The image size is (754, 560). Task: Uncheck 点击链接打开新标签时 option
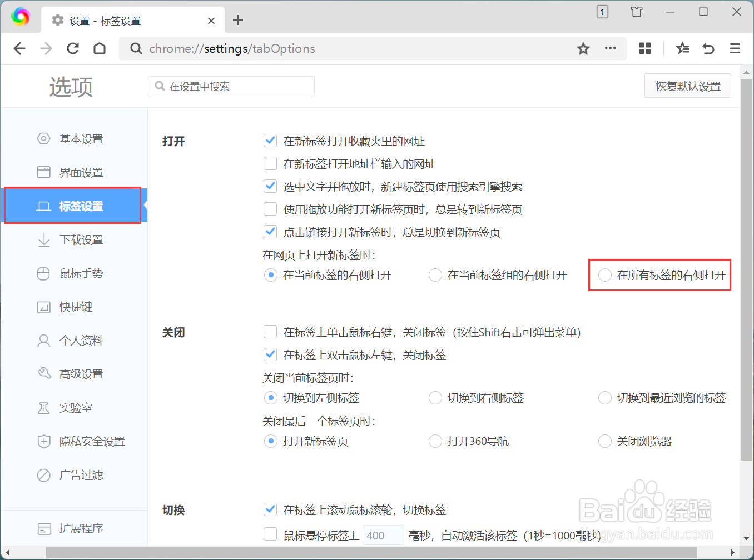click(270, 232)
